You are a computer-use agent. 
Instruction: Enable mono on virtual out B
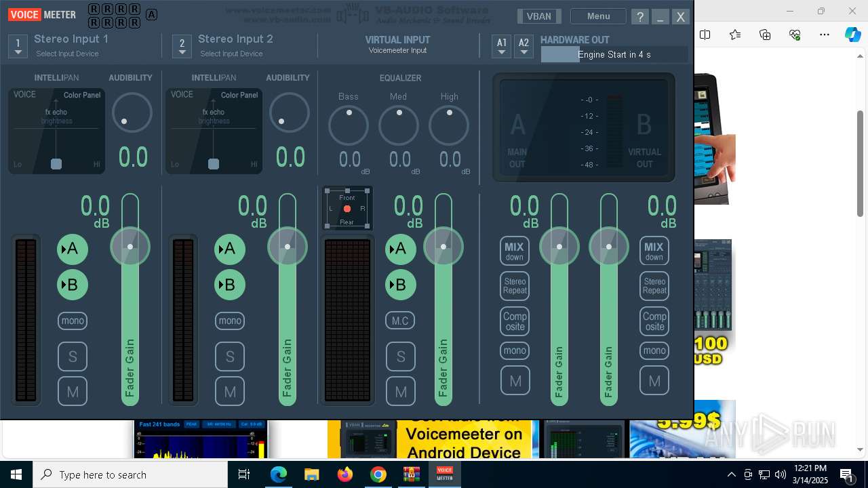(x=654, y=350)
